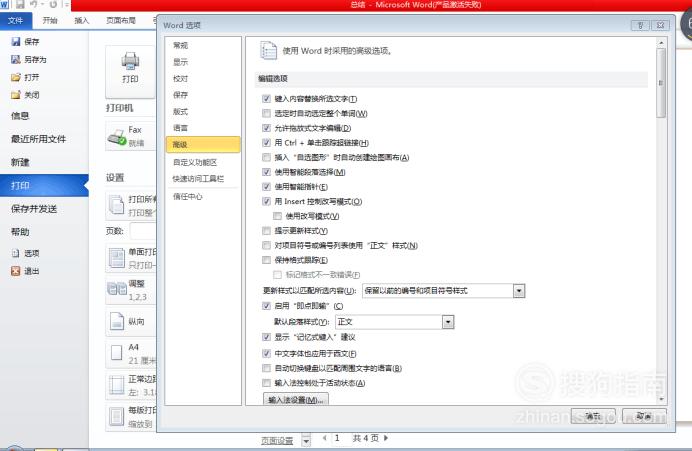Viewport: 692px width, 451px height.
Task: Toggle 启用即点即输(C) checkbox
Action: click(x=266, y=305)
